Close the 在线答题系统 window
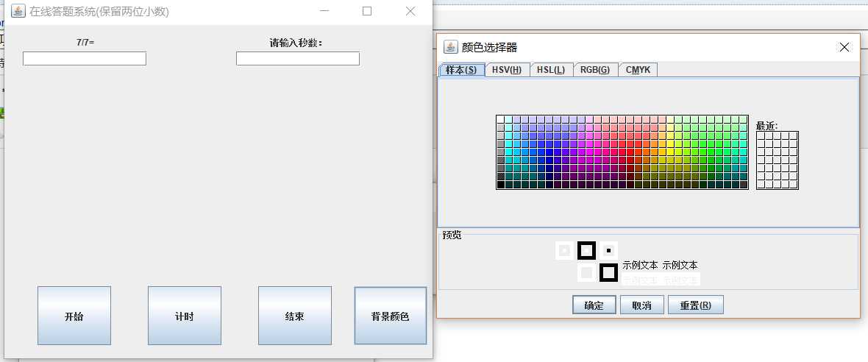This screenshot has width=868, height=362. [410, 11]
